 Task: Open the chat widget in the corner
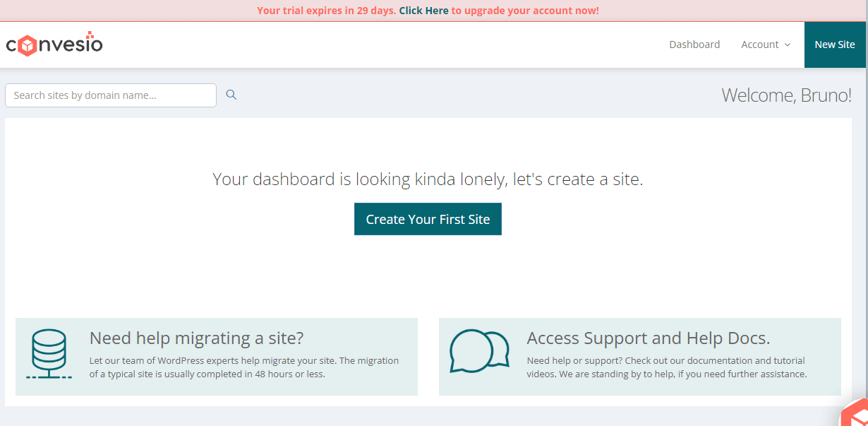pos(854,413)
